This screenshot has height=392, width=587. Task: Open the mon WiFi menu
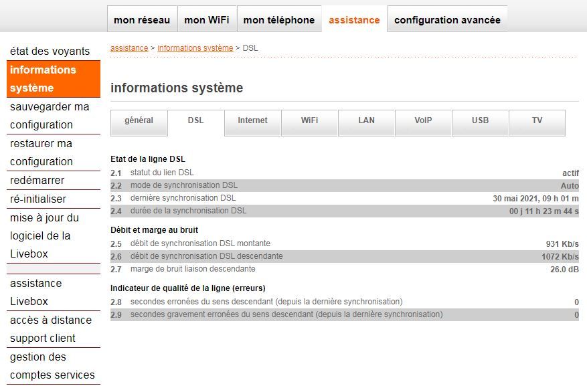[207, 19]
